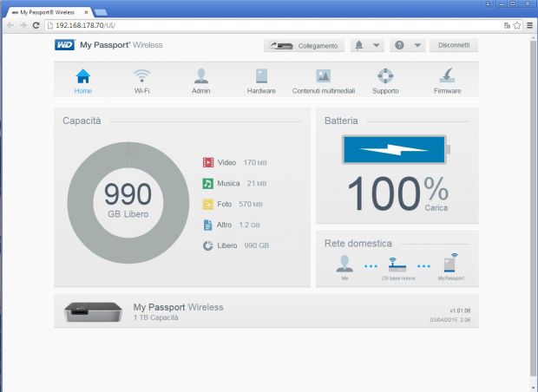Click the Altro document icon
The image size is (538, 392).
(x=208, y=225)
